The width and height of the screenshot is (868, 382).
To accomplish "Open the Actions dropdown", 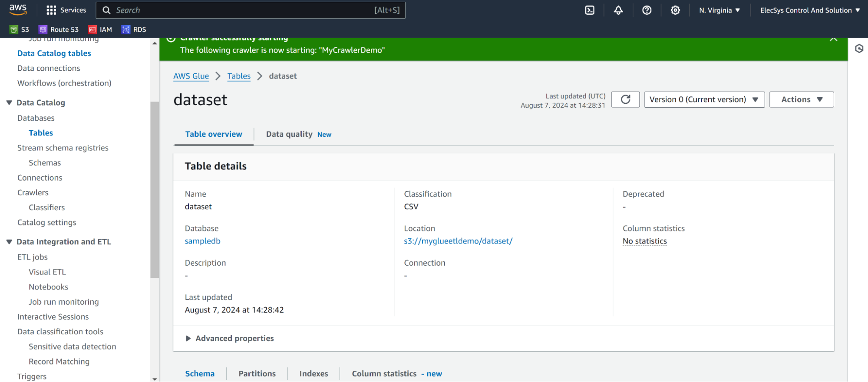I will pyautogui.click(x=802, y=99).
